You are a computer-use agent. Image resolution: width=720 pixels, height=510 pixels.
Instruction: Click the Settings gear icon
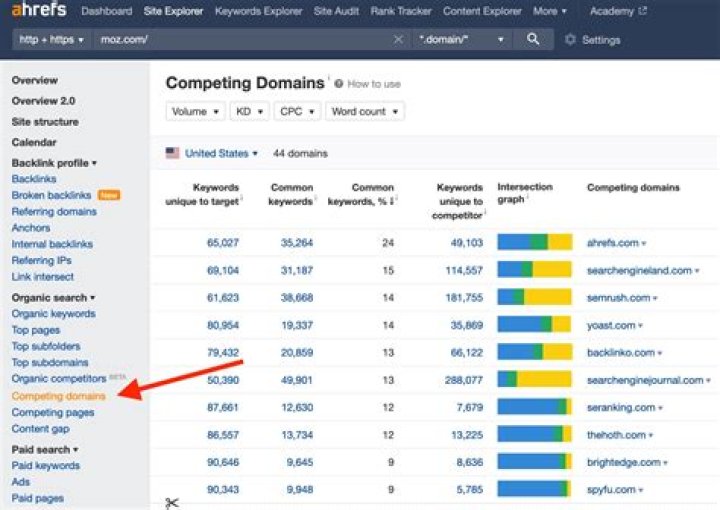tap(570, 40)
